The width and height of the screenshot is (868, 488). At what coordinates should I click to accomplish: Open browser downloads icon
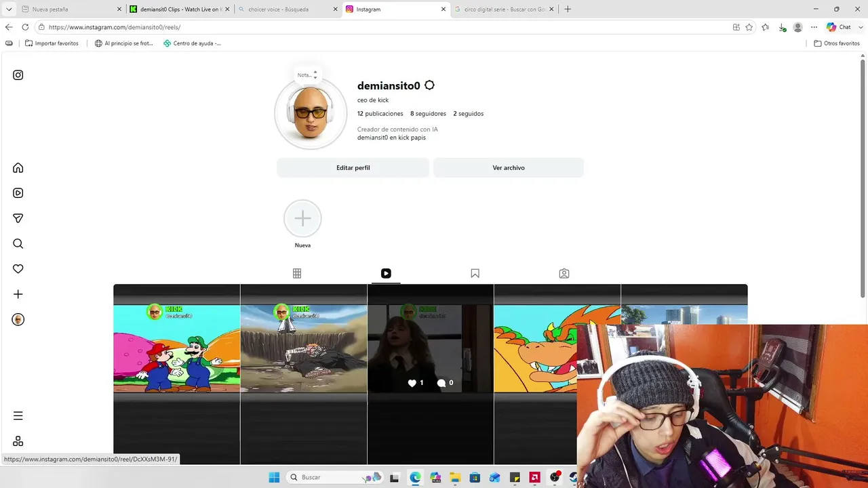[782, 27]
